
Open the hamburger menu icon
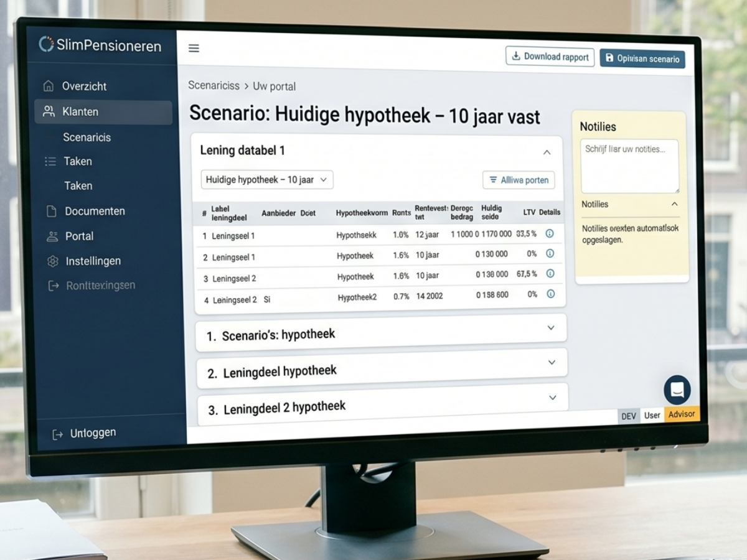[194, 49]
